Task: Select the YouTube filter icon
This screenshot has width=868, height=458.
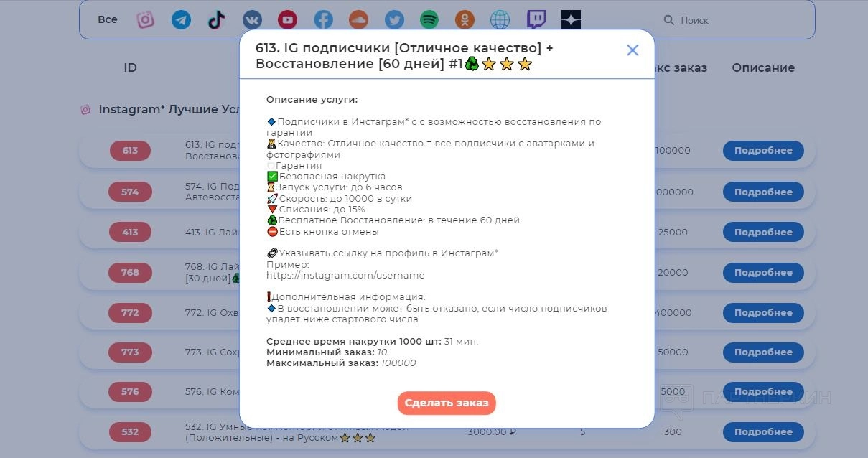Action: [x=288, y=20]
